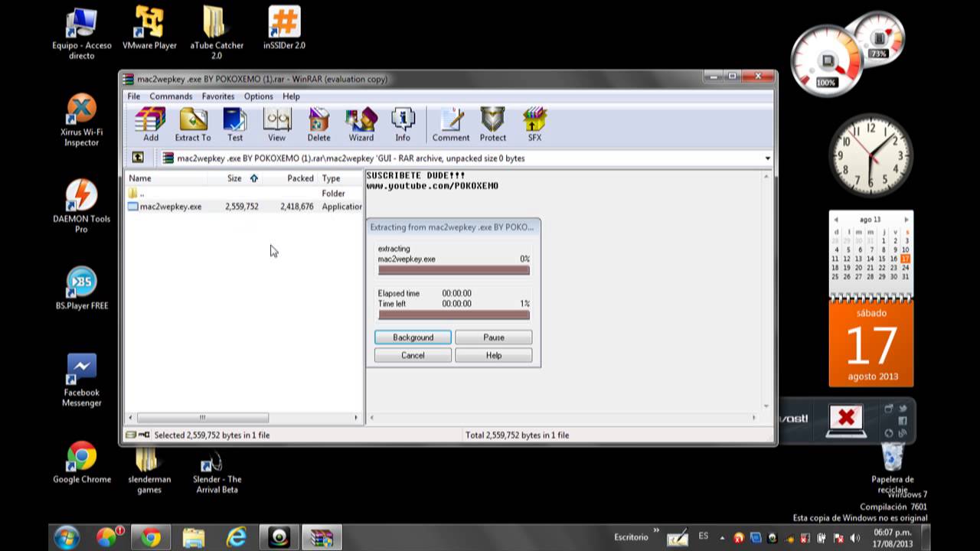Click the file list horizontal scrollbar
980x551 pixels.
(203, 418)
